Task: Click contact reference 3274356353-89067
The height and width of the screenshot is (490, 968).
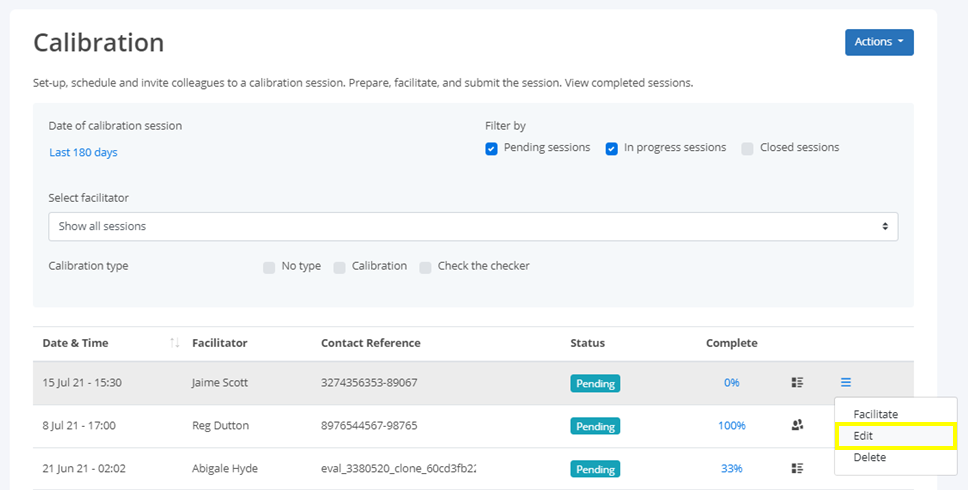Action: pos(369,383)
